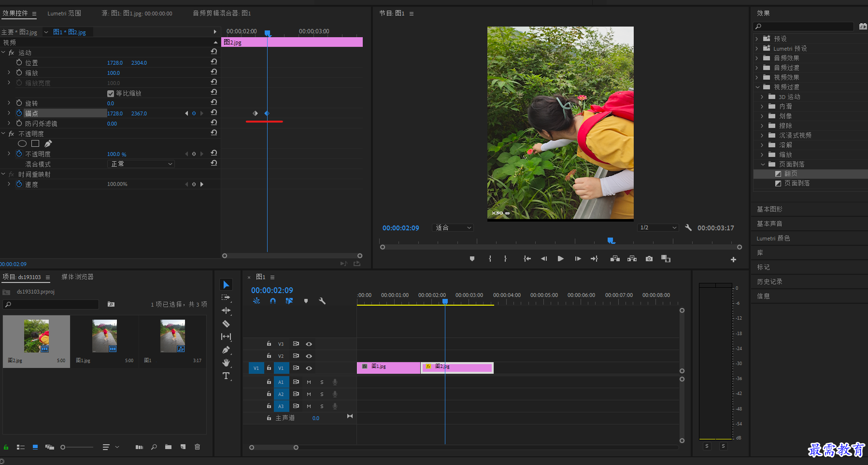The width and height of the screenshot is (868, 465).
Task: Select the Ripple Edit tool
Action: tap(226, 310)
